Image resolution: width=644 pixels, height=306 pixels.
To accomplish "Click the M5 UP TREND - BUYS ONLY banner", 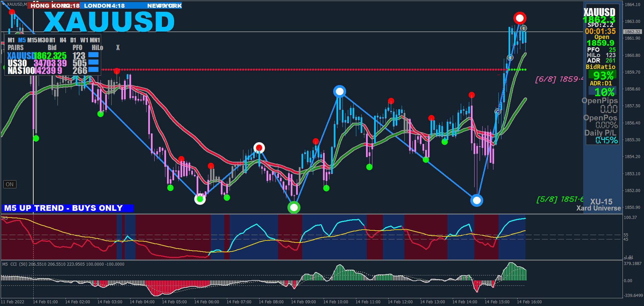I will point(68,208).
